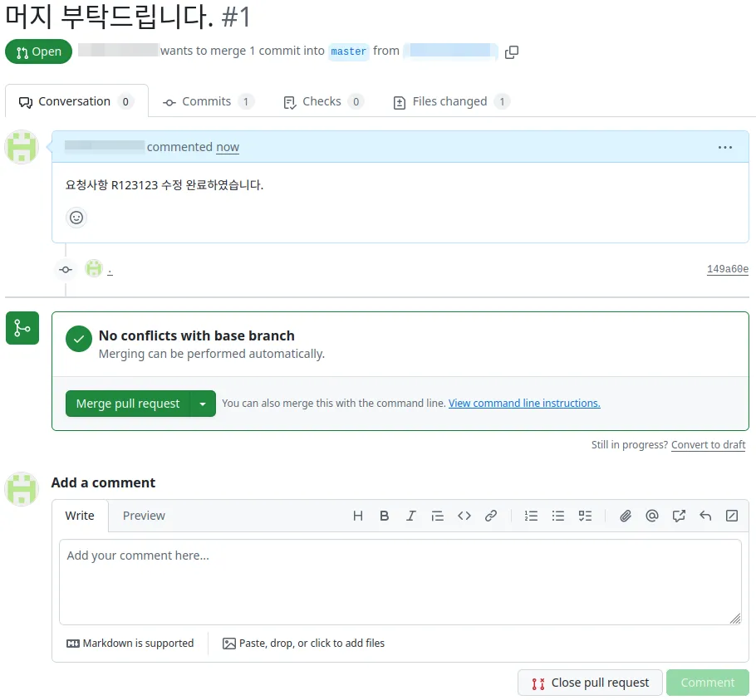Open View command line instructions link

click(524, 404)
